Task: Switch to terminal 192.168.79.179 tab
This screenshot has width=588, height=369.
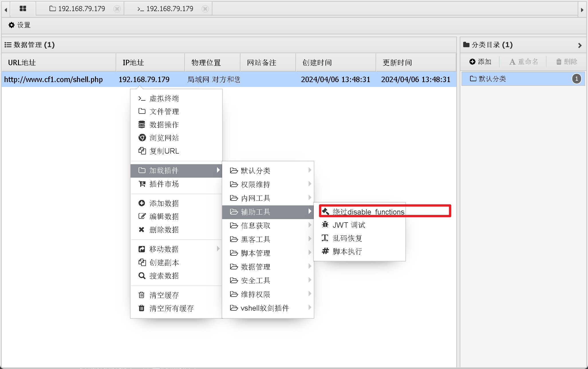Action: (166, 9)
